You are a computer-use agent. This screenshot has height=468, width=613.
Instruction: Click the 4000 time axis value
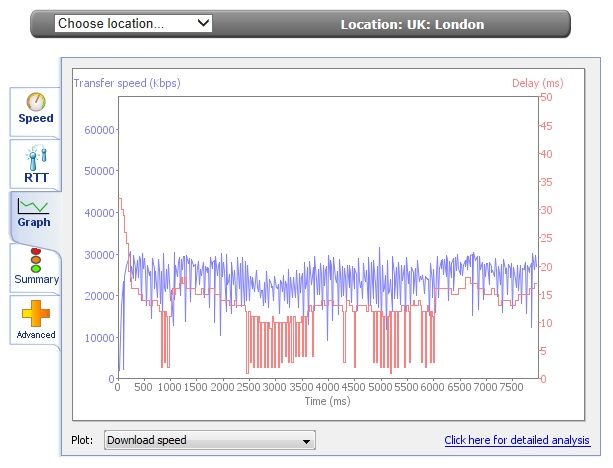327,387
